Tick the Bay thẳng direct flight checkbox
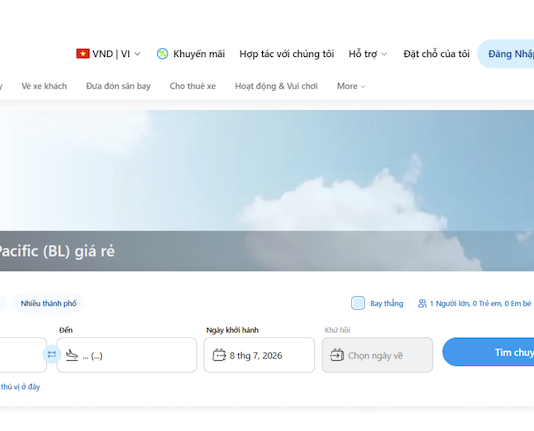The image size is (534, 431). pos(358,303)
